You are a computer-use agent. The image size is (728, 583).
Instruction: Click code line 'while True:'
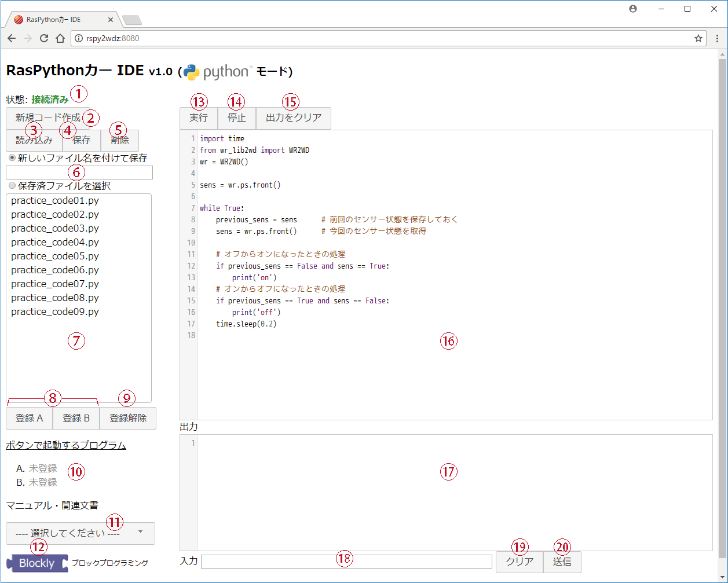(222, 208)
